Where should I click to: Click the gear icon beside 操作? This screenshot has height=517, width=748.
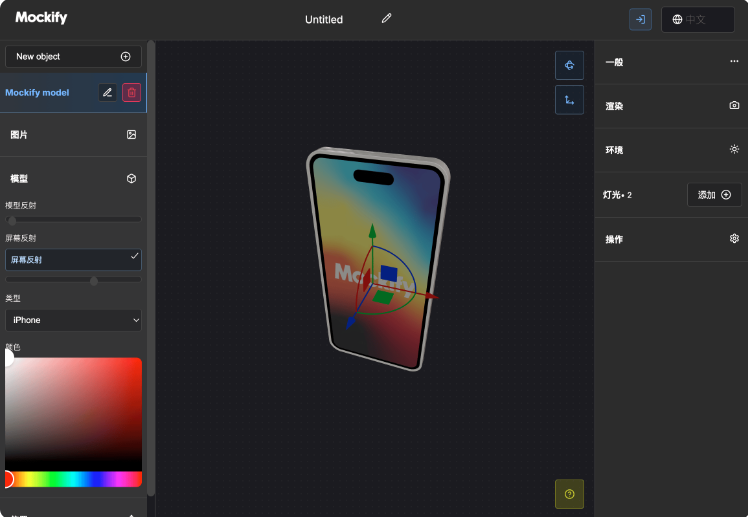[x=734, y=238]
